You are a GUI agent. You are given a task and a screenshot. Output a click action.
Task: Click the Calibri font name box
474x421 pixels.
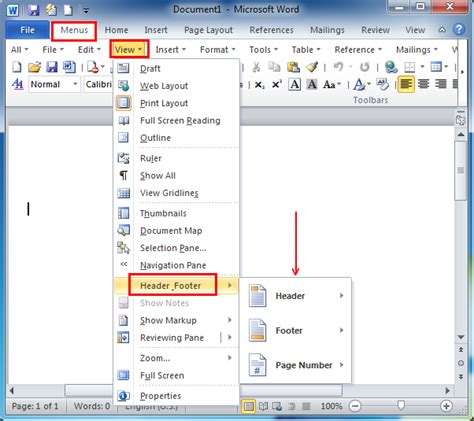coord(98,84)
